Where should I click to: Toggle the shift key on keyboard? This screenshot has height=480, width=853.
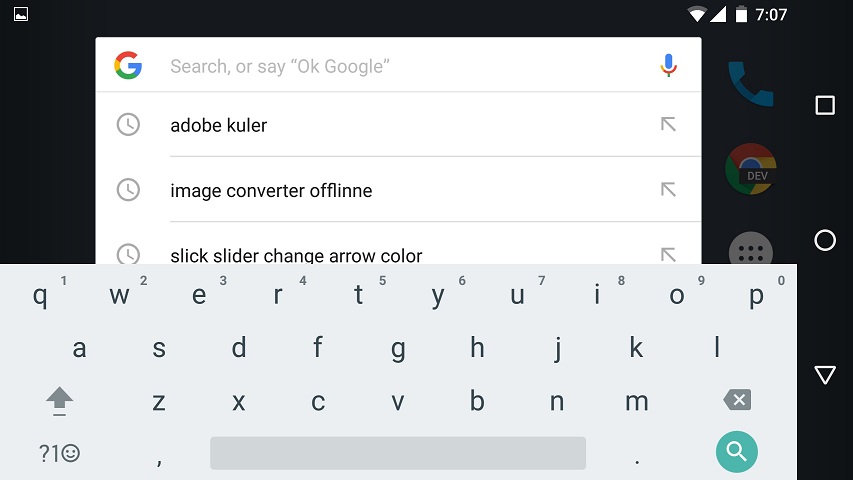tap(60, 401)
